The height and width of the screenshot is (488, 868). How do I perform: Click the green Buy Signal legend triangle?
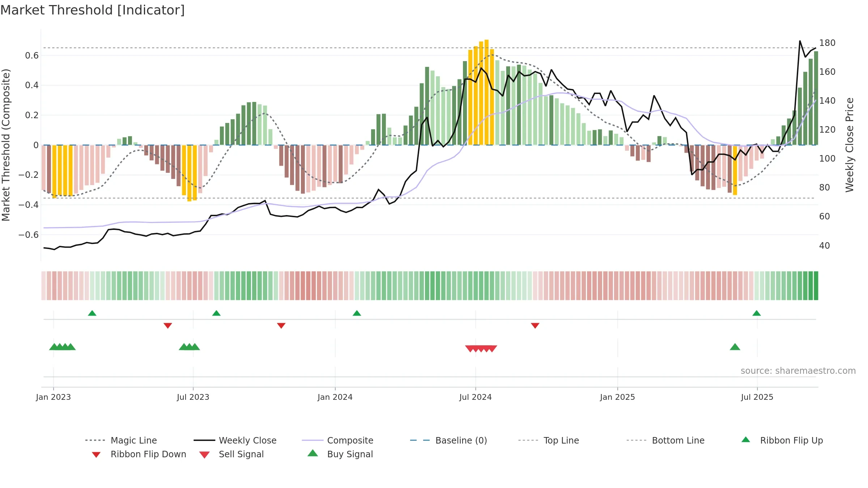click(312, 453)
